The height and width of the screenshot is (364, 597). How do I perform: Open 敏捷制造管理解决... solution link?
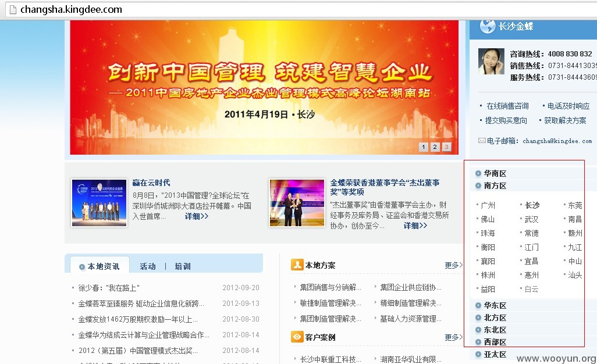(x=330, y=303)
